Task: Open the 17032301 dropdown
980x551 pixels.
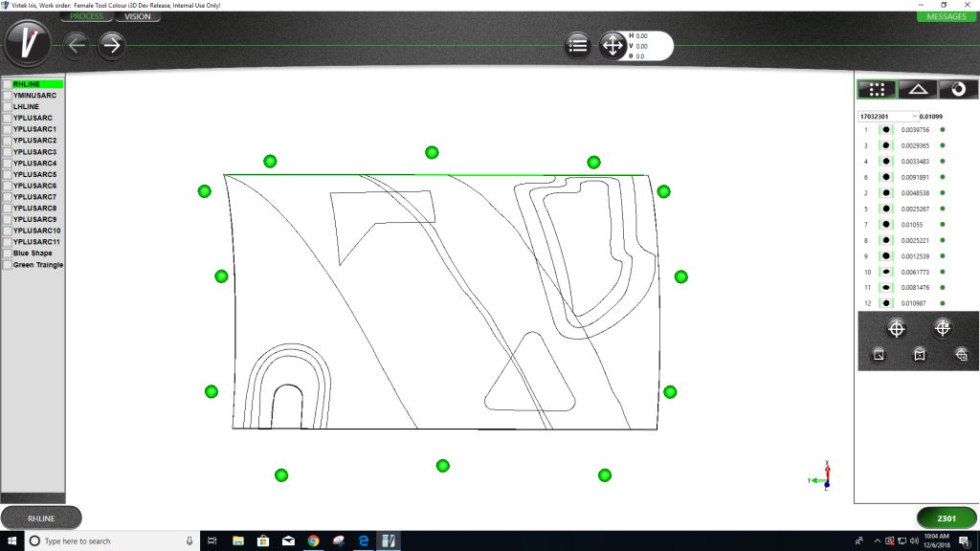Action: pyautogui.click(x=887, y=116)
